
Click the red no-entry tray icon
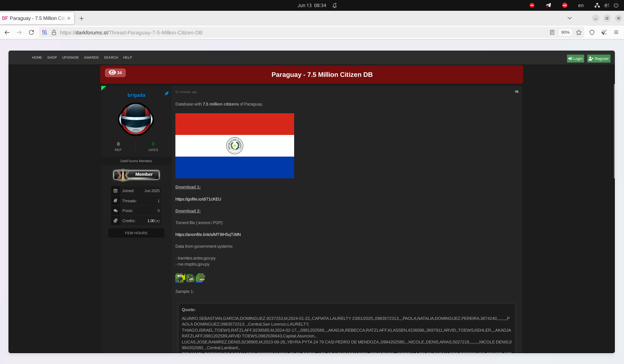pyautogui.click(x=565, y=5)
